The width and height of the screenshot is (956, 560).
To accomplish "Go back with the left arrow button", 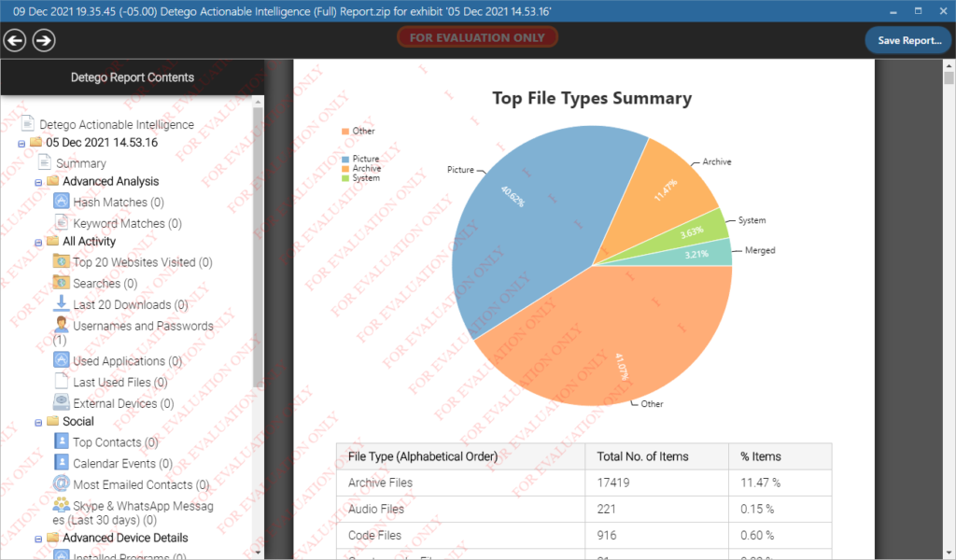I will click(15, 40).
